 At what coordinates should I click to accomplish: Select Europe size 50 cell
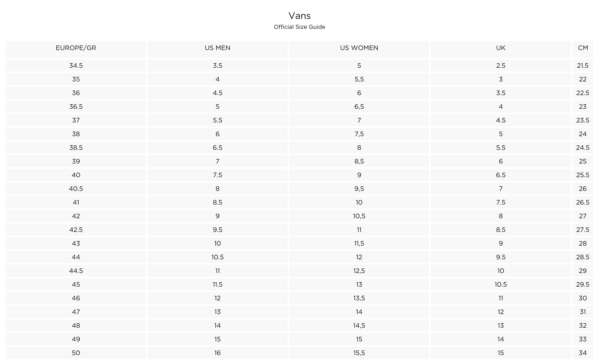coord(76,353)
